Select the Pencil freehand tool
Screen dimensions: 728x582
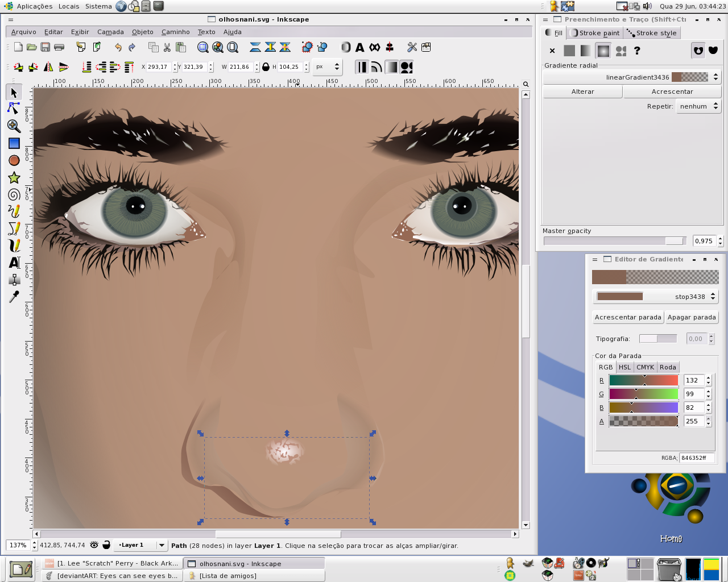14,211
